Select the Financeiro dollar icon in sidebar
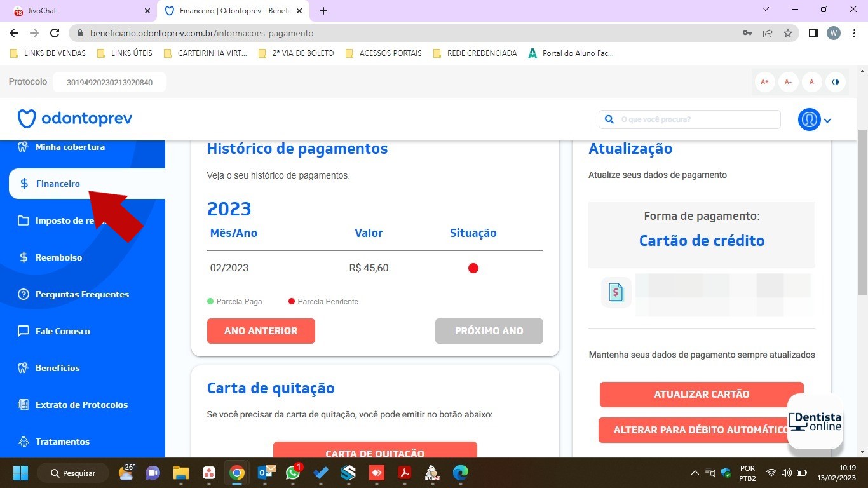This screenshot has height=488, width=868. [24, 184]
